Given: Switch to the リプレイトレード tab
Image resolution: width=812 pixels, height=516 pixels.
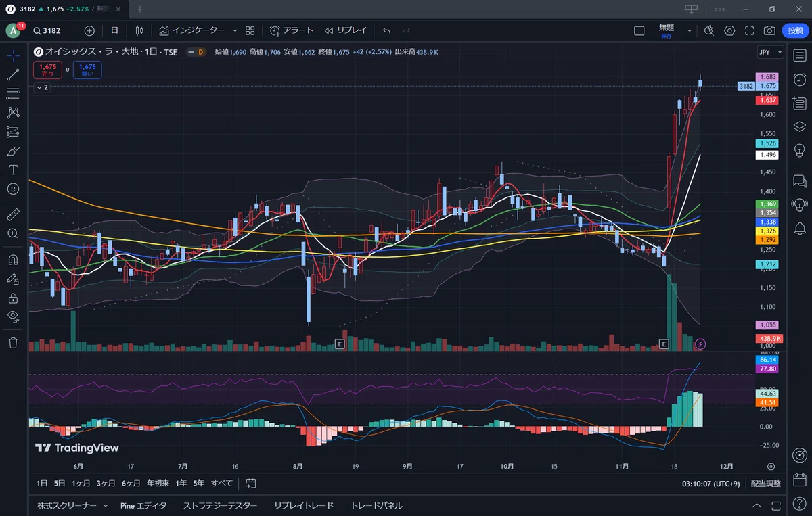Looking at the screenshot, I should (304, 506).
